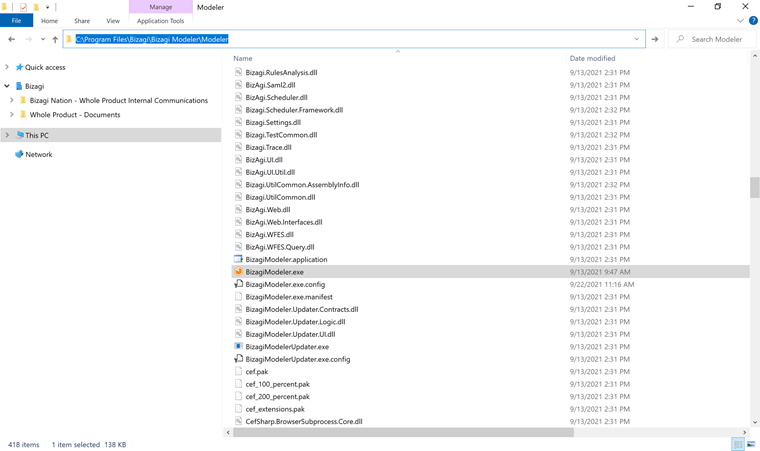The height and width of the screenshot is (451, 760).
Task: Open the Share ribbon tab
Action: click(82, 21)
